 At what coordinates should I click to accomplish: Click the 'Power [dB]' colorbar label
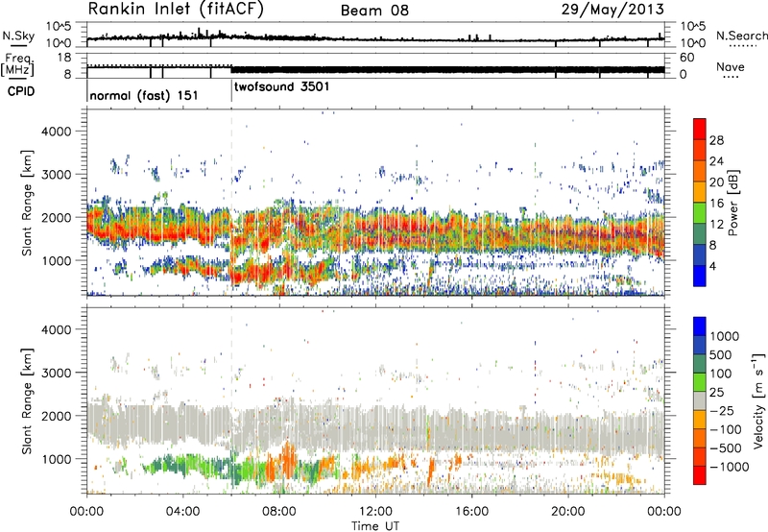[733, 203]
